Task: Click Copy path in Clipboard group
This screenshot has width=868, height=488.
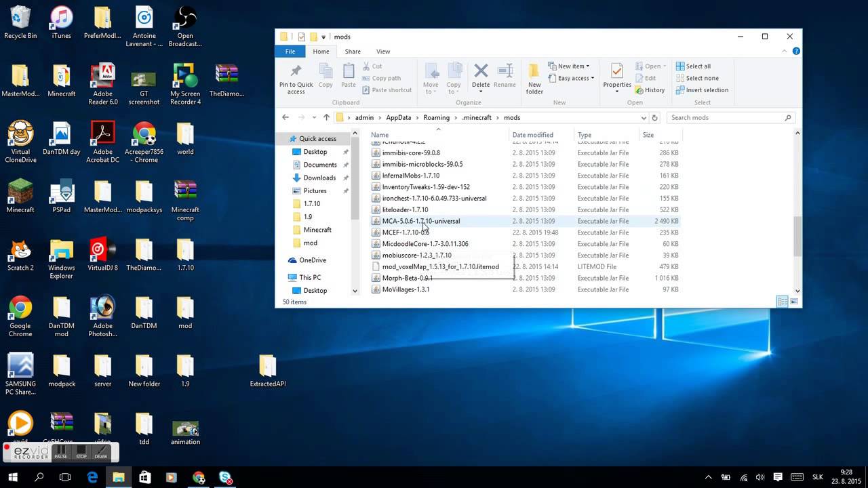Action: pyautogui.click(x=381, y=78)
